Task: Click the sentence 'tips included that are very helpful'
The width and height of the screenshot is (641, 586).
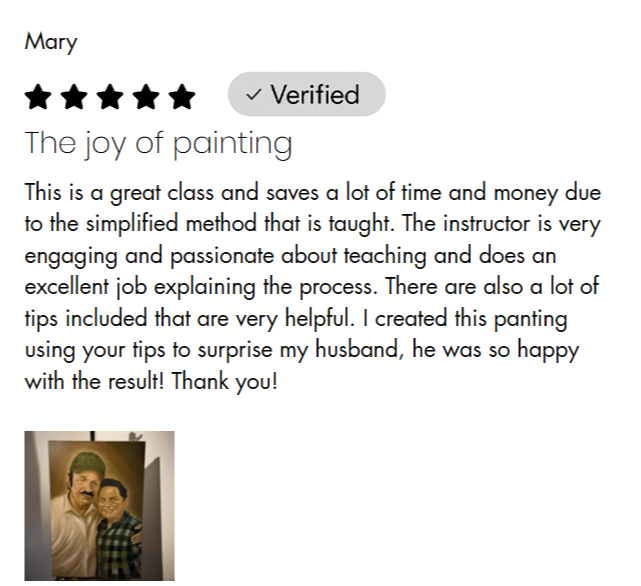Action: coord(188,319)
